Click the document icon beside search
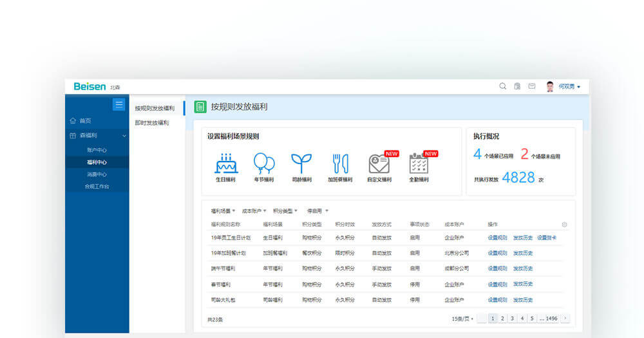Screen dimensions: 644x338 pyautogui.click(x=517, y=86)
